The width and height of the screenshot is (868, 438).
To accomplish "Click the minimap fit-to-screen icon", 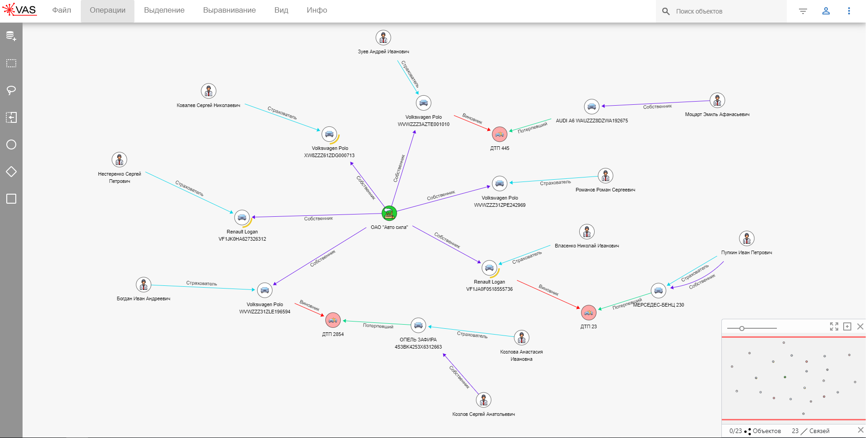I will tap(834, 326).
